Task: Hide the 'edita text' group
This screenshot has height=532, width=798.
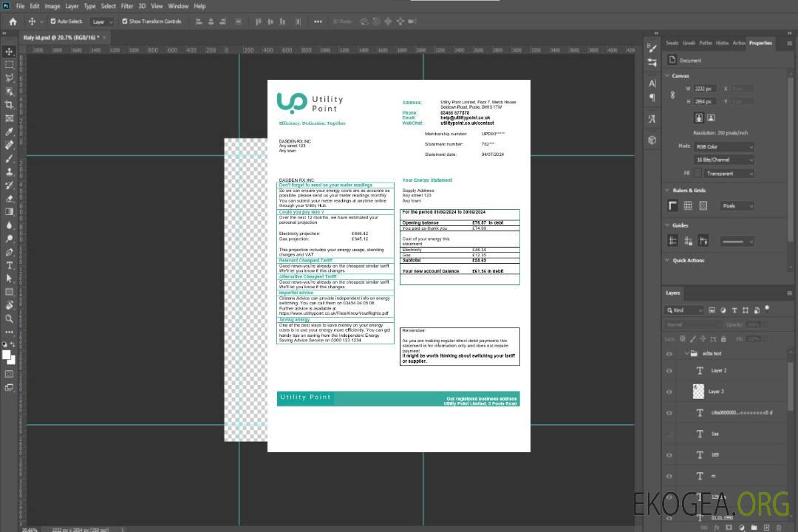Action: 669,354
